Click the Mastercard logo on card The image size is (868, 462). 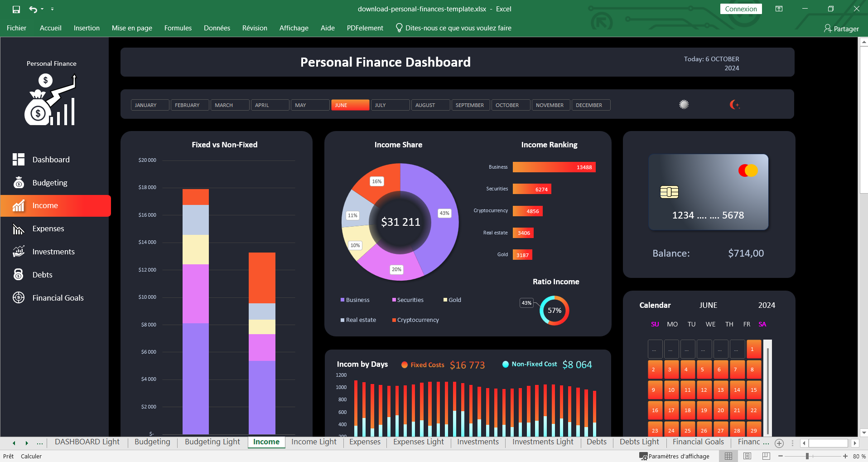coord(748,170)
